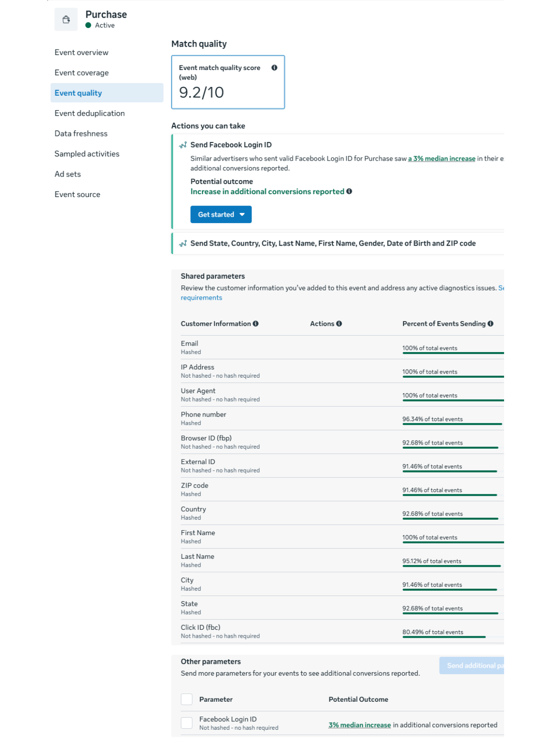Click info icon after Increase in additional conversions

pyautogui.click(x=349, y=191)
